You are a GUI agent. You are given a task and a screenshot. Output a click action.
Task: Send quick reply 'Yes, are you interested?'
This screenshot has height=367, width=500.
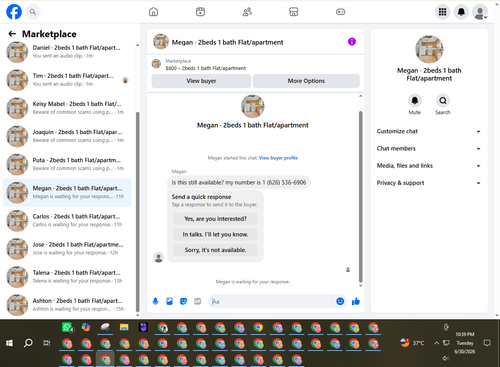(215, 219)
